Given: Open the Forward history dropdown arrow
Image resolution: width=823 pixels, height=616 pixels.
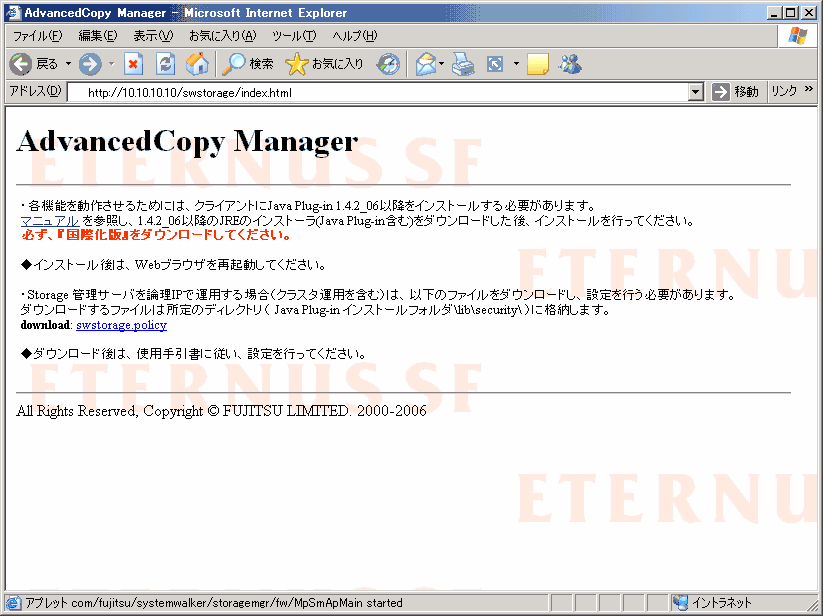Looking at the screenshot, I should 111,64.
